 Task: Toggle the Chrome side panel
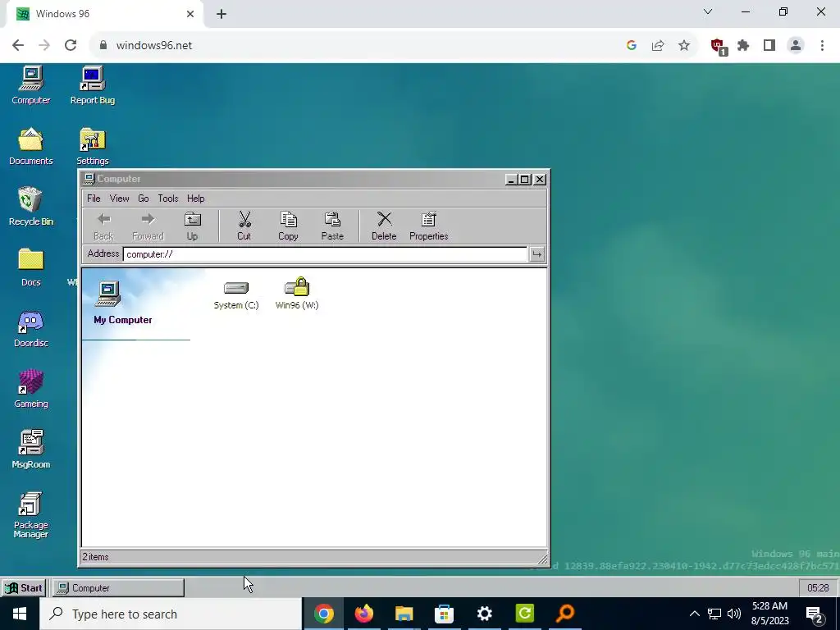pos(769,46)
